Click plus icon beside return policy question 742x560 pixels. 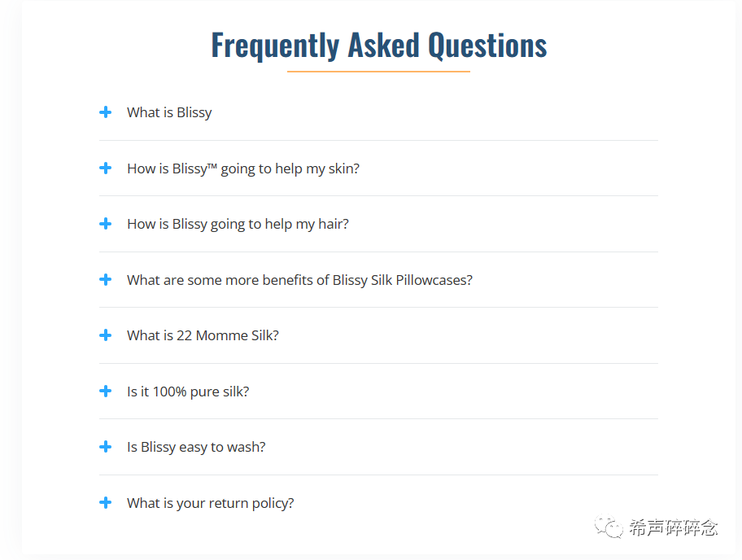click(x=106, y=502)
